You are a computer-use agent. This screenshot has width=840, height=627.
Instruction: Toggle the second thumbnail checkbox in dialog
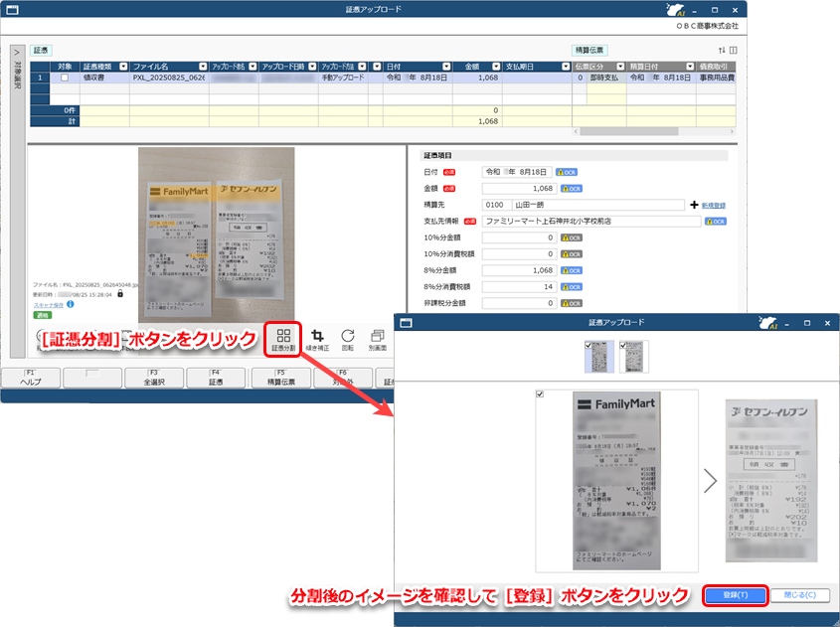click(623, 345)
